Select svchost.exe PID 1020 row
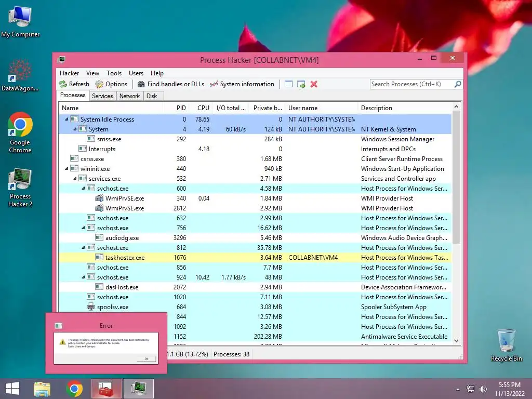Screen dimensions: 532x399 click(255, 297)
